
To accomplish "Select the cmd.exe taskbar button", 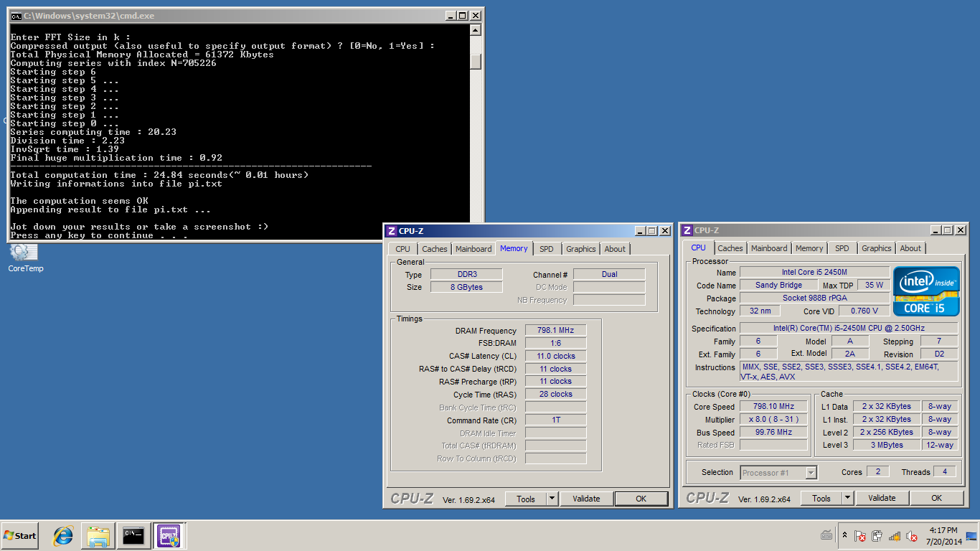I will click(x=133, y=535).
